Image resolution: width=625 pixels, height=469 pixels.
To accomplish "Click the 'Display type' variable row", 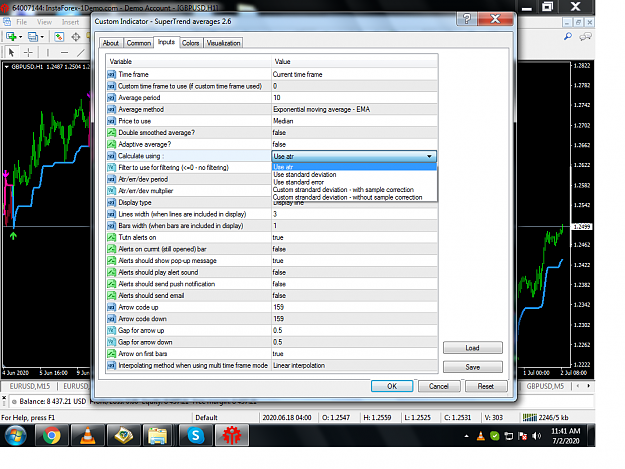I will pos(189,202).
